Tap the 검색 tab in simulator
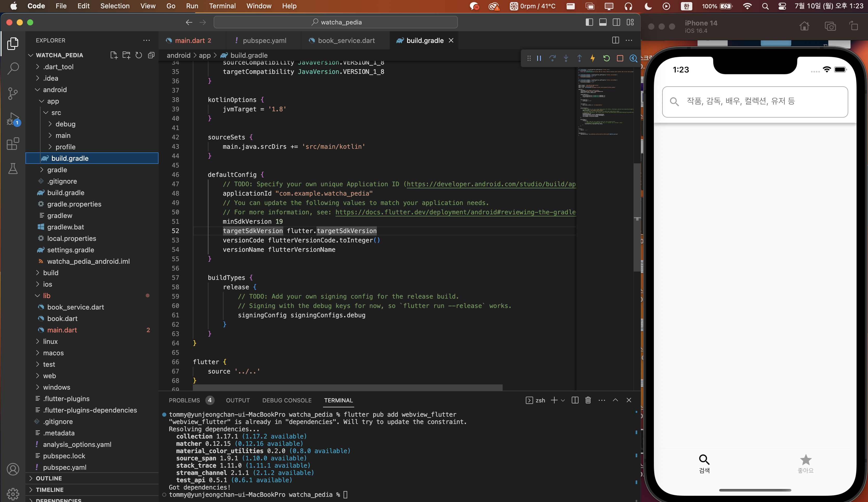The image size is (868, 502). pos(704,464)
